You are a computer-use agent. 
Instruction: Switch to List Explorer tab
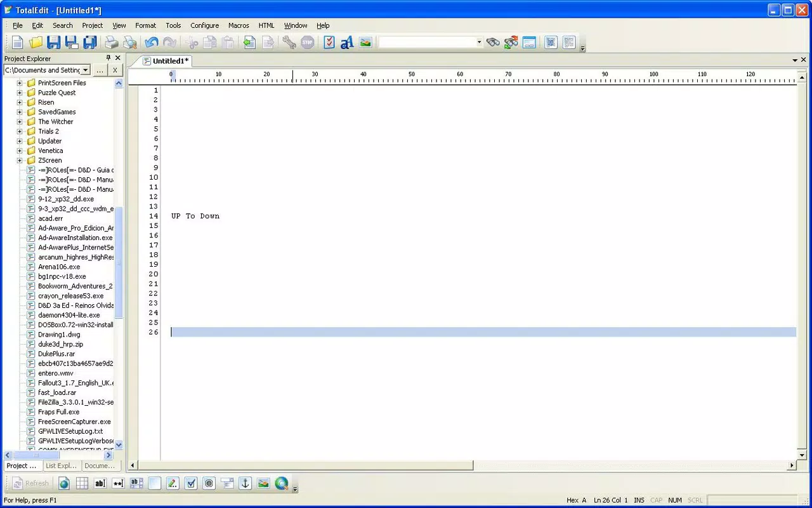click(62, 465)
